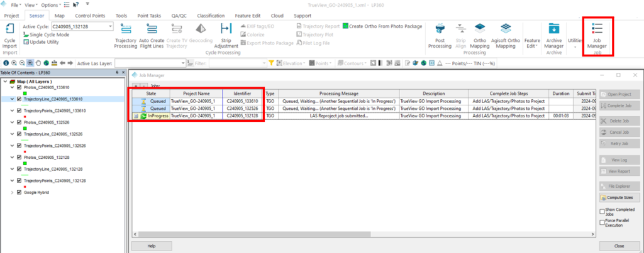Image resolution: width=644 pixels, height=253 pixels.
Task: Enable Show Completed Jobs checkbox
Action: [602, 212]
